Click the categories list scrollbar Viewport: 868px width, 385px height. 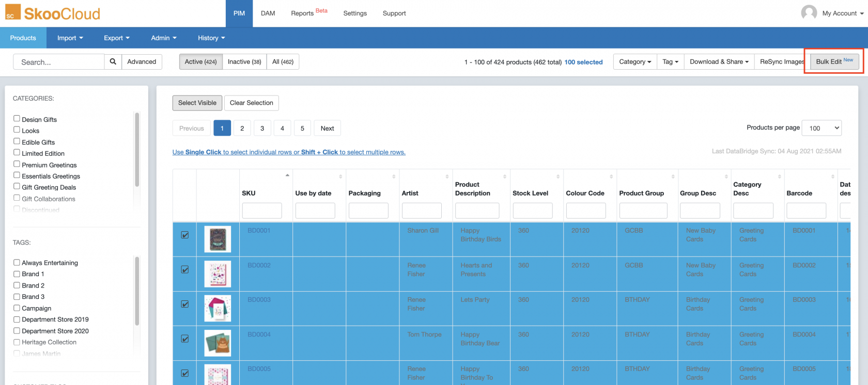[137, 150]
